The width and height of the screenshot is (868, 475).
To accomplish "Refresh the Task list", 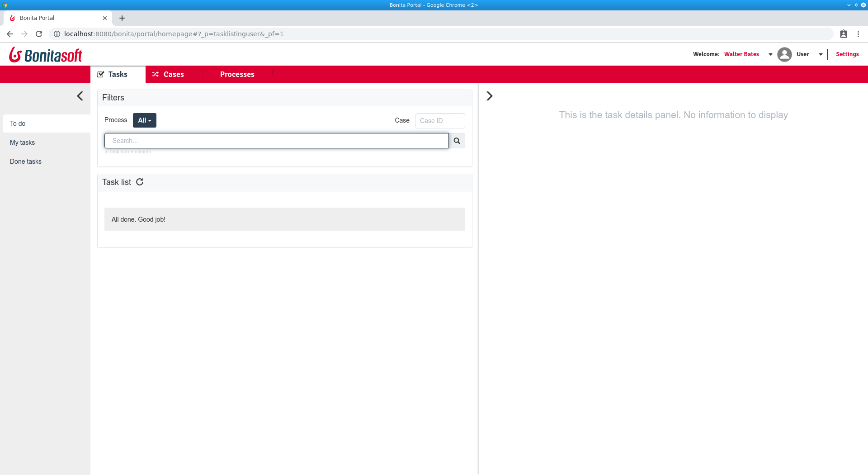I will tap(140, 182).
